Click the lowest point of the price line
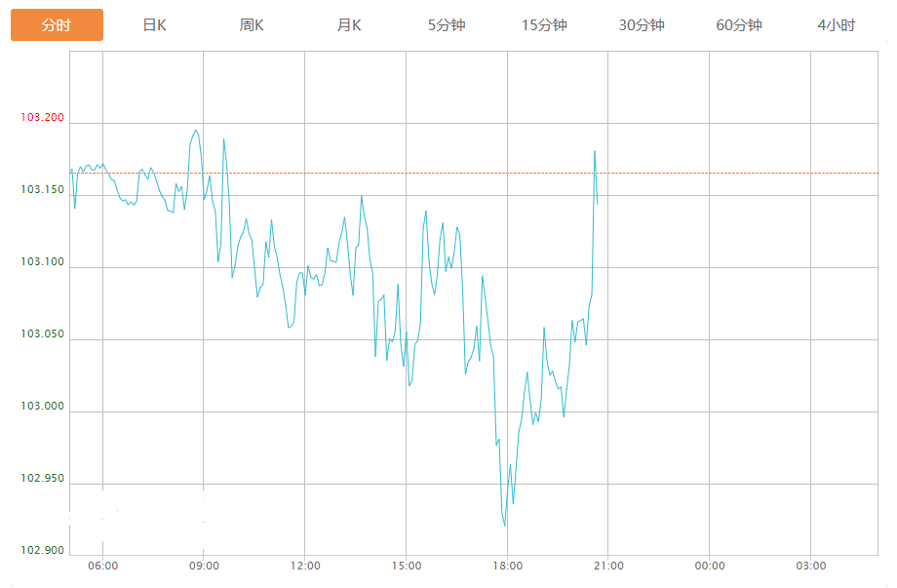The image size is (897, 588). 505,526
